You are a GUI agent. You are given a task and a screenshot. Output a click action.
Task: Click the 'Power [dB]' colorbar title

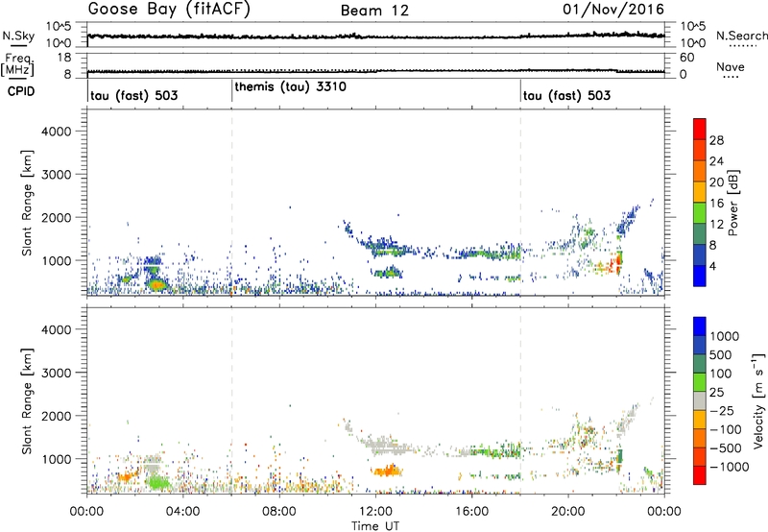[x=732, y=203]
